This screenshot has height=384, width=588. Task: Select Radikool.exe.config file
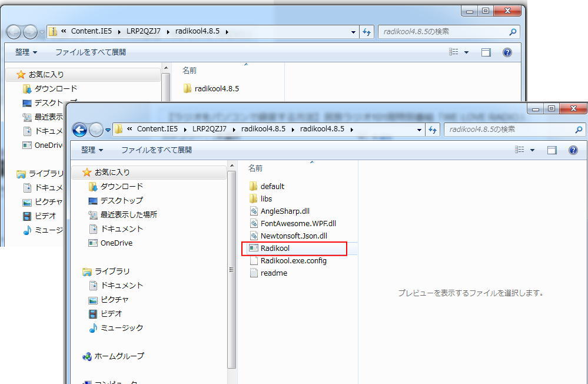[x=294, y=260]
